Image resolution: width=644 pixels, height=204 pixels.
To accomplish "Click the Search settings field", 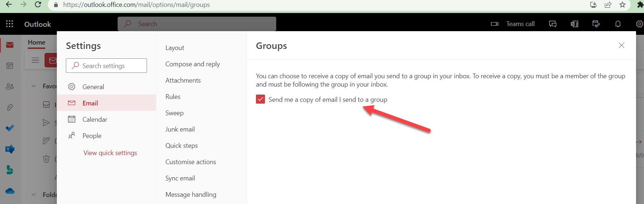I will point(106,66).
